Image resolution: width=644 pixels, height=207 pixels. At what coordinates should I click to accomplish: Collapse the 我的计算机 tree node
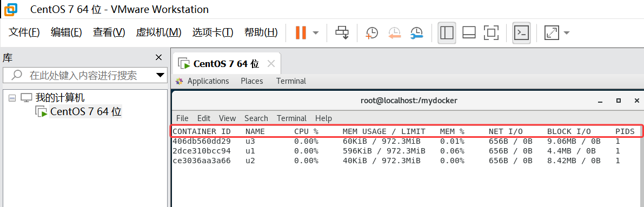(x=12, y=98)
